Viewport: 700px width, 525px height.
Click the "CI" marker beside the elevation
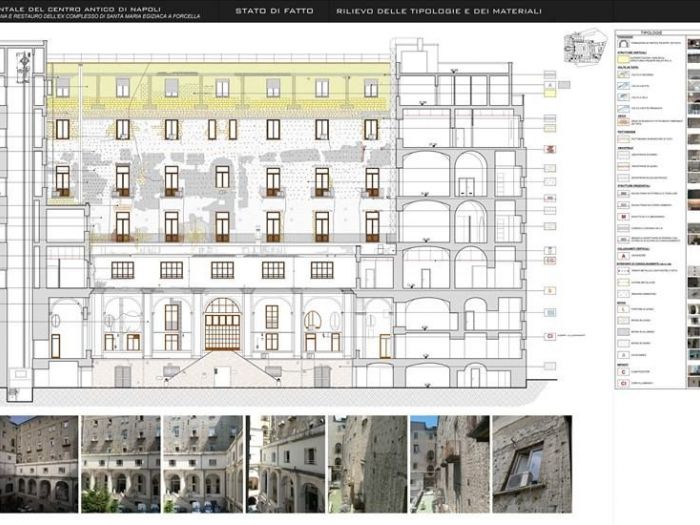point(550,336)
